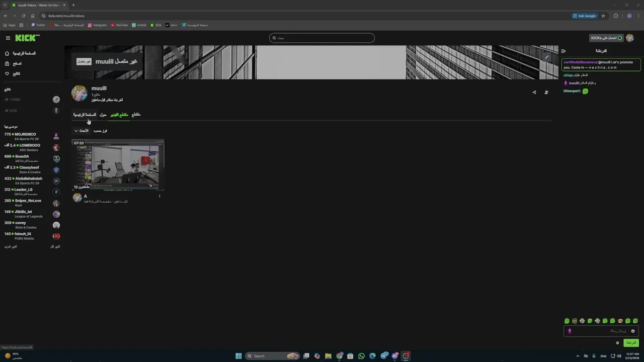
Task: Open the Following item in sidebar
Action: point(13,73)
